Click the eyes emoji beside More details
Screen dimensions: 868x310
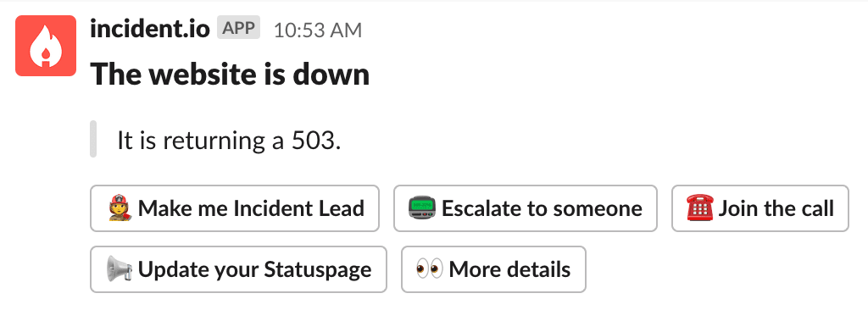click(x=430, y=269)
